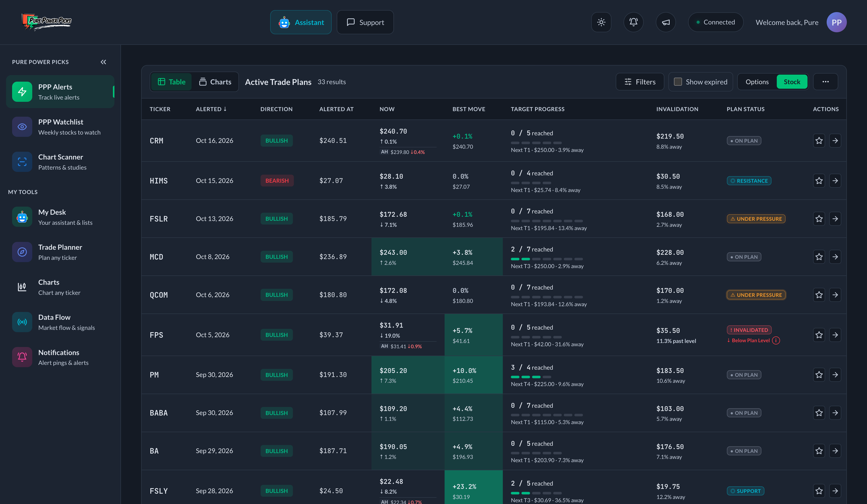Open the Trade Planner tool
Screen dimensions: 867x504
60,252
